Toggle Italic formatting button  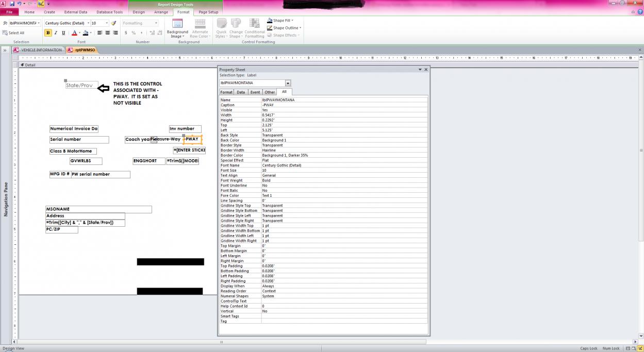[56, 33]
